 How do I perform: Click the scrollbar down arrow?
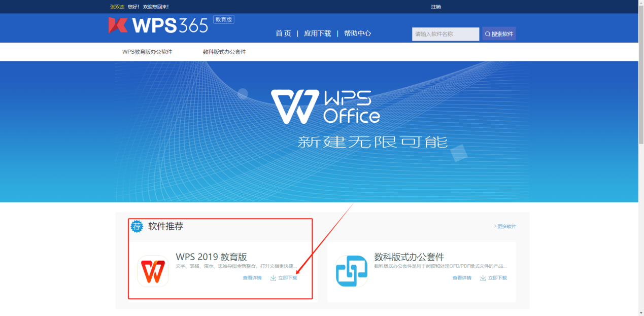tap(641, 313)
